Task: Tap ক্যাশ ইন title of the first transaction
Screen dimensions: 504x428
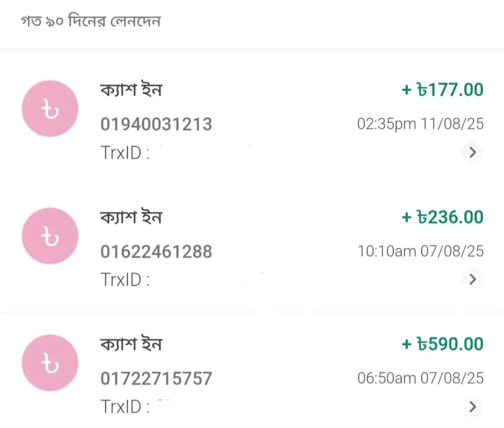Action: pos(131,89)
